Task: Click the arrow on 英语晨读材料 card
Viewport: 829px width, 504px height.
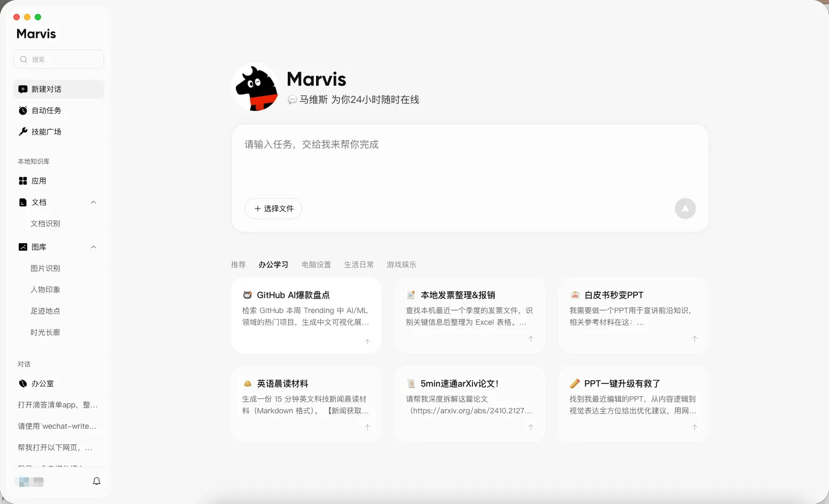Action: click(367, 427)
